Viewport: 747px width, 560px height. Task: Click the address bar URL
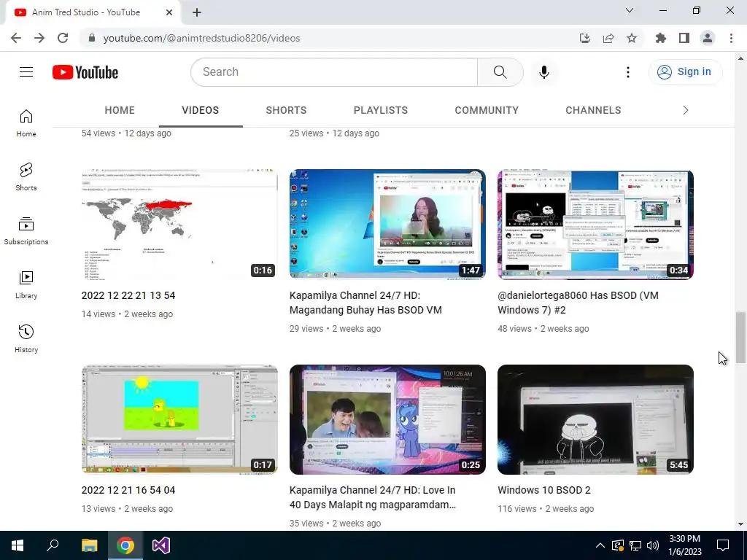coord(201,38)
